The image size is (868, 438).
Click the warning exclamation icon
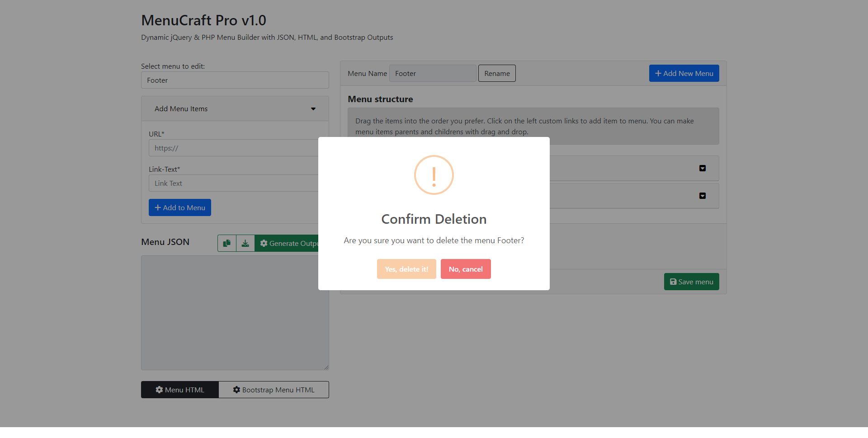(x=434, y=175)
